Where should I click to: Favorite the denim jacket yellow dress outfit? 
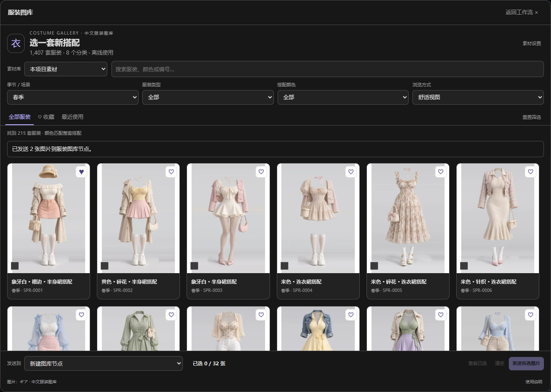pyautogui.click(x=351, y=315)
